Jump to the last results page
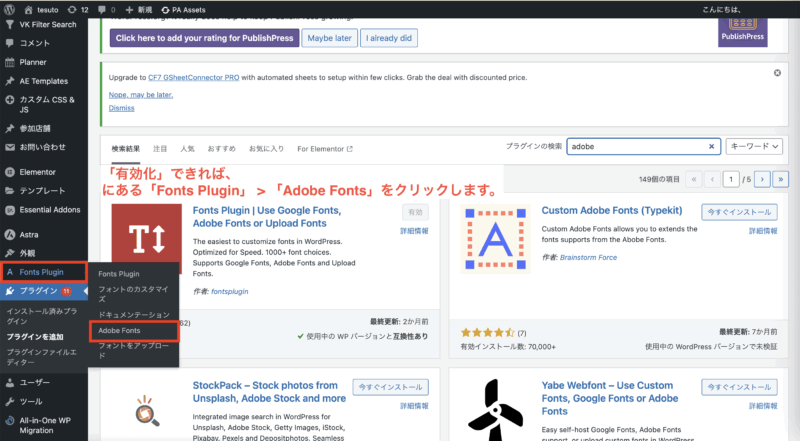 (781, 179)
